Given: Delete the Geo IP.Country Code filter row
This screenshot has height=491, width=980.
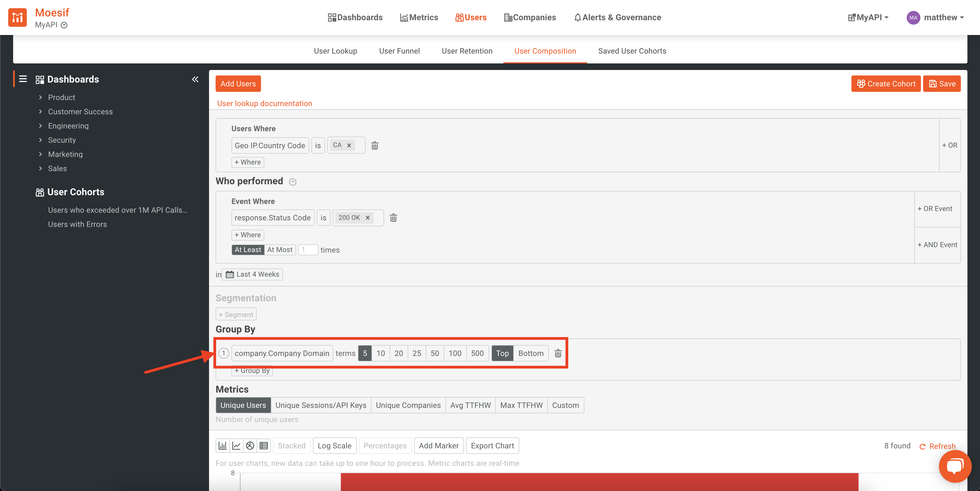Looking at the screenshot, I should point(375,145).
